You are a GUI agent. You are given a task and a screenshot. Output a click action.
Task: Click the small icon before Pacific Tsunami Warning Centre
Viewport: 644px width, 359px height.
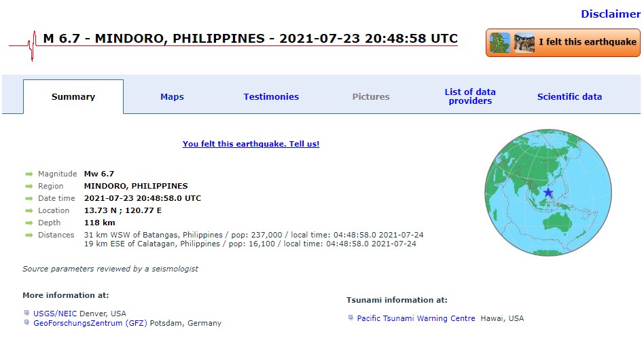[351, 318]
